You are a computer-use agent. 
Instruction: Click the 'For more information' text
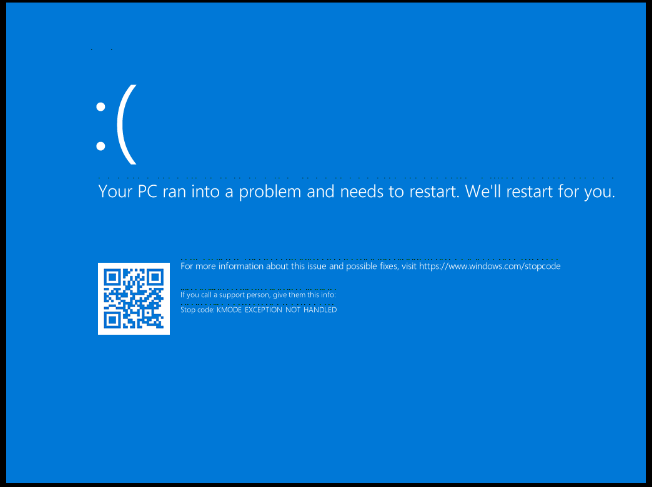[222, 266]
